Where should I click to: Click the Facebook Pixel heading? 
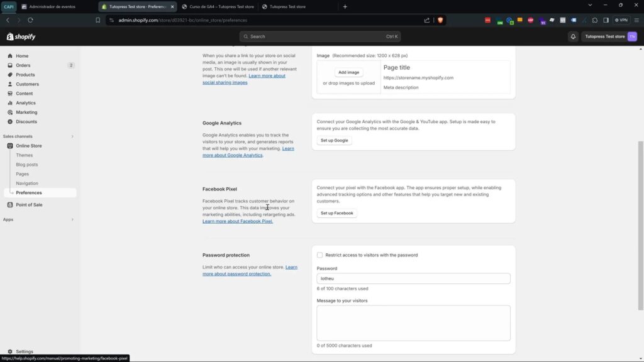[x=219, y=189]
